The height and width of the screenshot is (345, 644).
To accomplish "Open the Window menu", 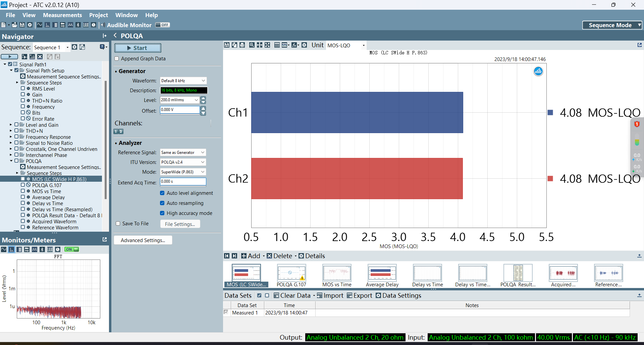I will pyautogui.click(x=126, y=15).
